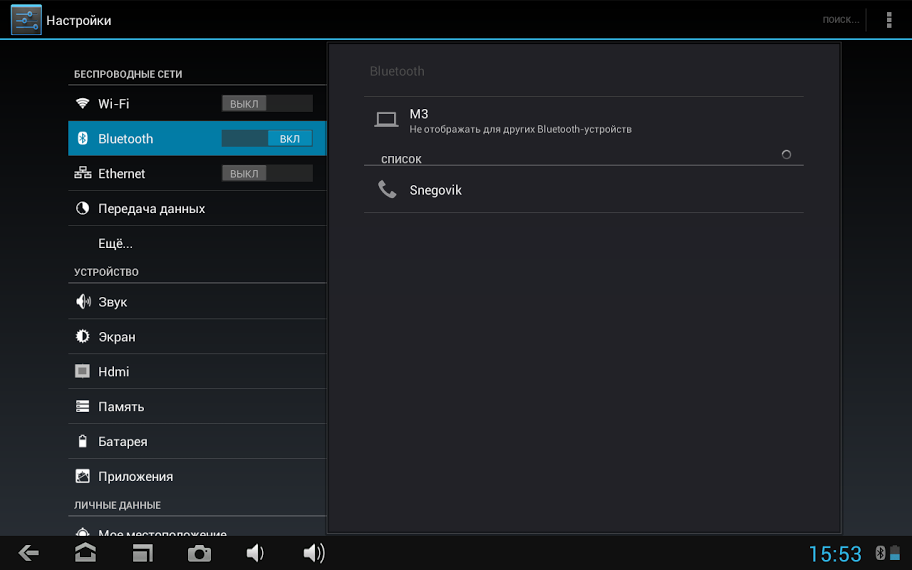Toggle M3 device visibility to others
912x570 pixels.
pos(583,120)
